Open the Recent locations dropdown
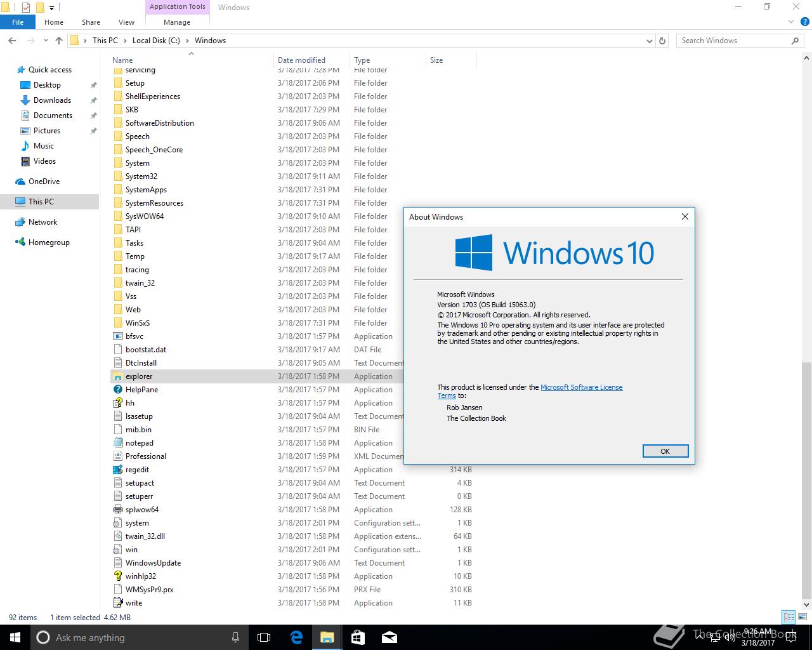812x650 pixels. tap(46, 41)
